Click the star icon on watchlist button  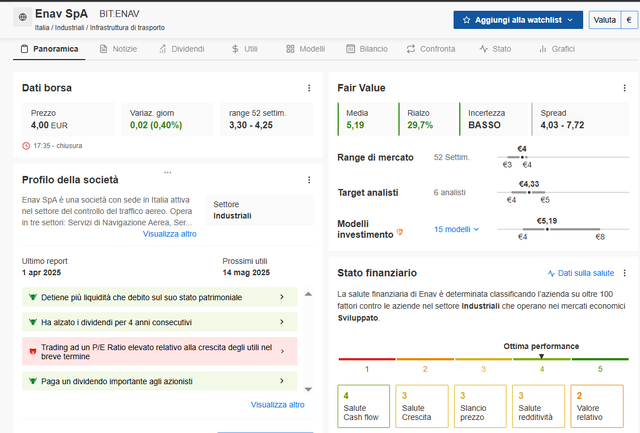coord(467,20)
